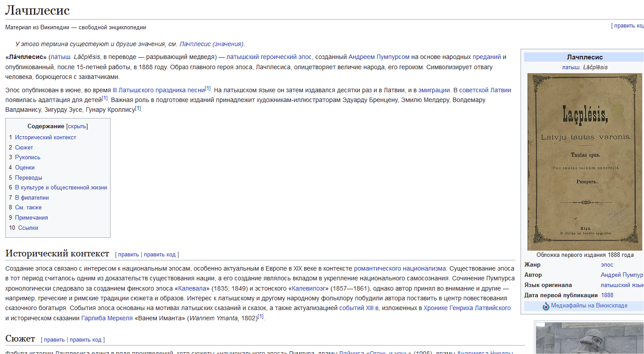Screen dimensions: 644x354
Task: Go to Рукопись contents entry
Action: [28, 157]
